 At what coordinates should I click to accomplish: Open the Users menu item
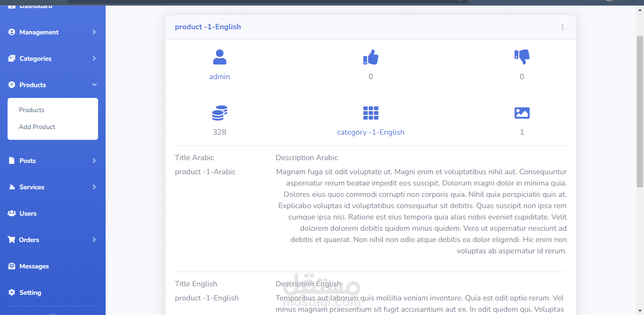[x=53, y=213]
